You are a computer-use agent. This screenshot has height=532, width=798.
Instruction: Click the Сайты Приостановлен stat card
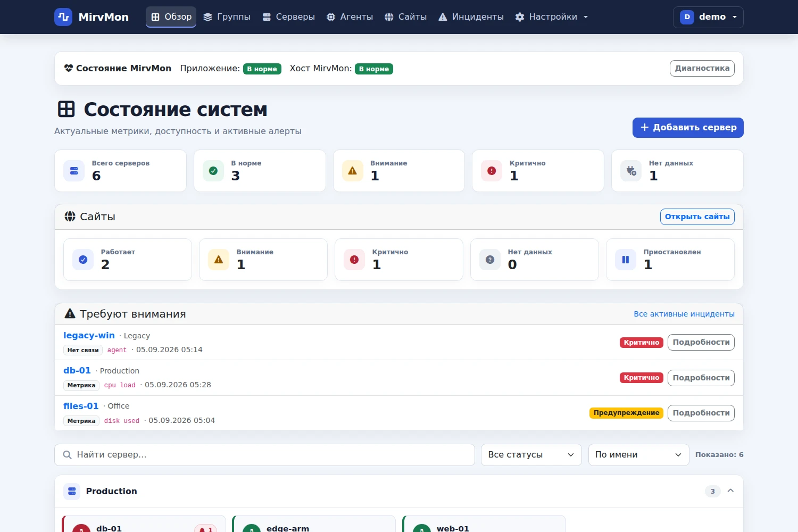(x=670, y=260)
